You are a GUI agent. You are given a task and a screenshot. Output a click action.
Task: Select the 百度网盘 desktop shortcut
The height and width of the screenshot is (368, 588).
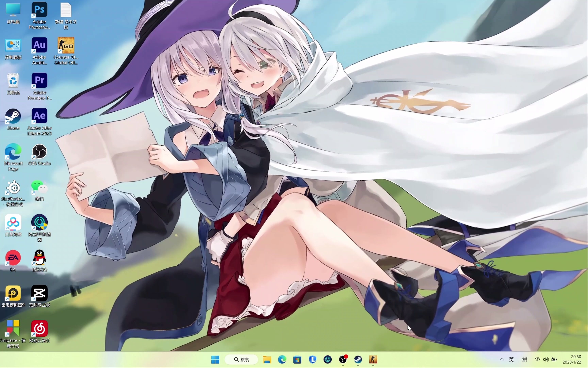[13, 226]
